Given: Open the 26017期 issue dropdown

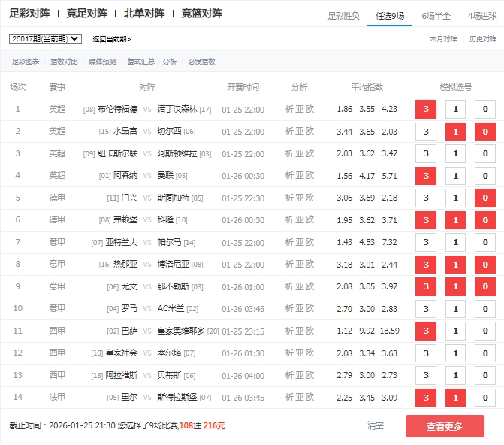Looking at the screenshot, I should 45,38.
